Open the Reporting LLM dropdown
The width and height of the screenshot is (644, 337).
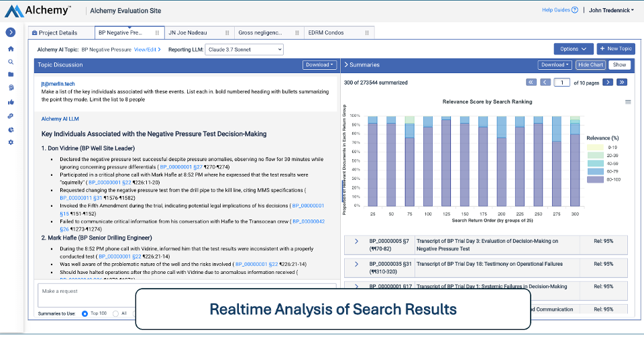(244, 49)
